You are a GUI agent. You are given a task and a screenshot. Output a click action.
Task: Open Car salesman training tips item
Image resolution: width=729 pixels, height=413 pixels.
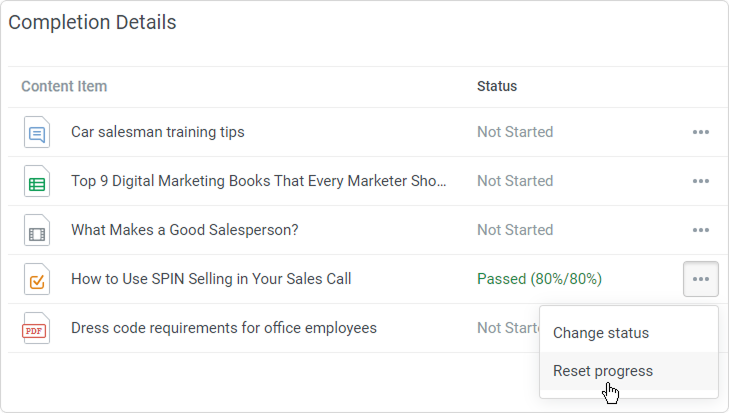click(158, 132)
